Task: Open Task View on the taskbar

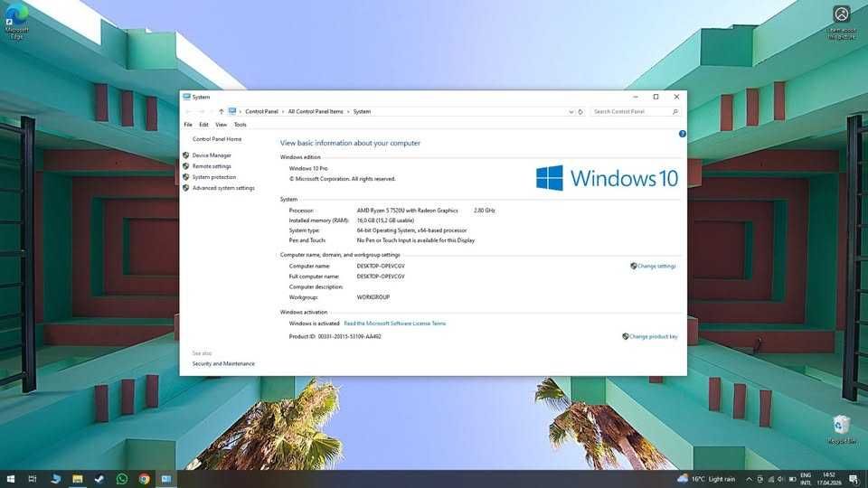Action: 33,479
